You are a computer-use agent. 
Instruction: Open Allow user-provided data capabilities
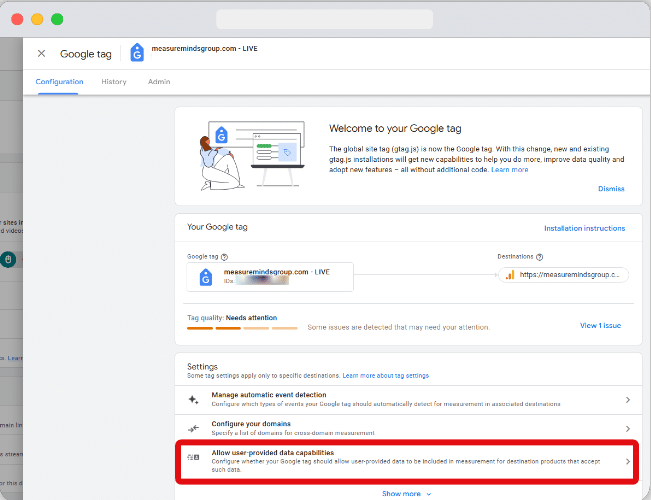point(407,461)
